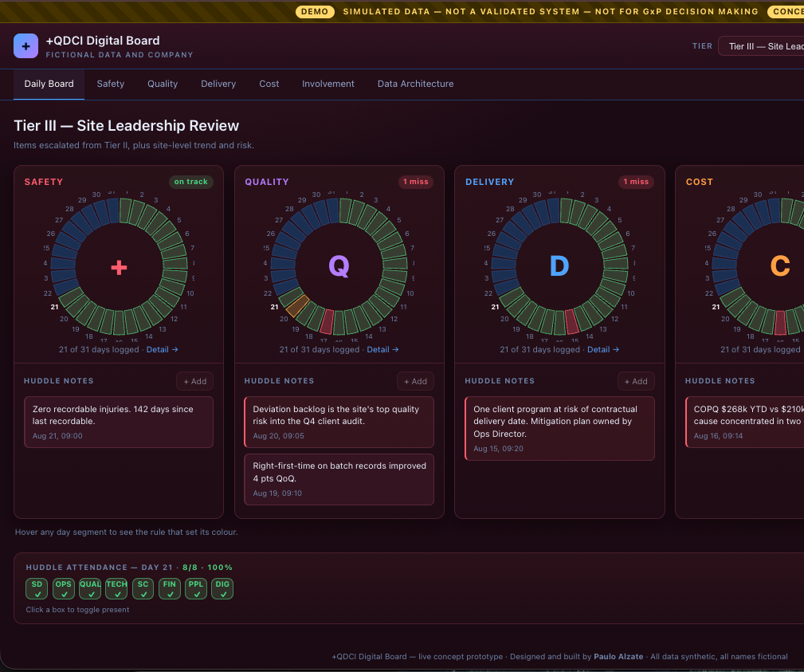804x672 pixels.
Task: Click the Safety card Detail link
Action: [162, 349]
